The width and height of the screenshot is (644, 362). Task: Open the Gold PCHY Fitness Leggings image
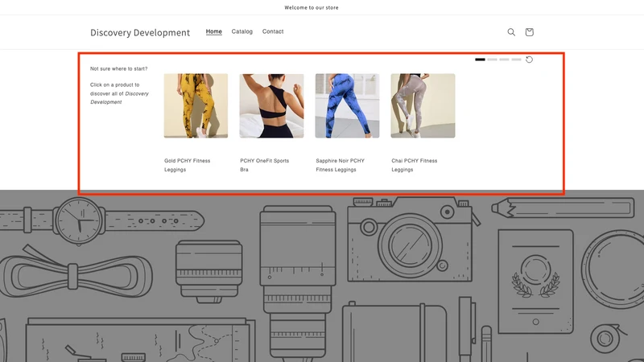pos(196,106)
